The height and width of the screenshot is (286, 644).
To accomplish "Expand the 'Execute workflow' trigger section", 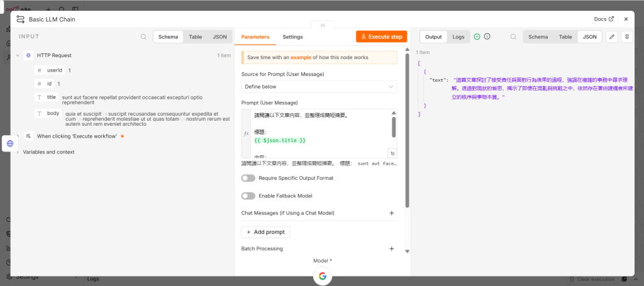I will pyautogui.click(x=18, y=136).
